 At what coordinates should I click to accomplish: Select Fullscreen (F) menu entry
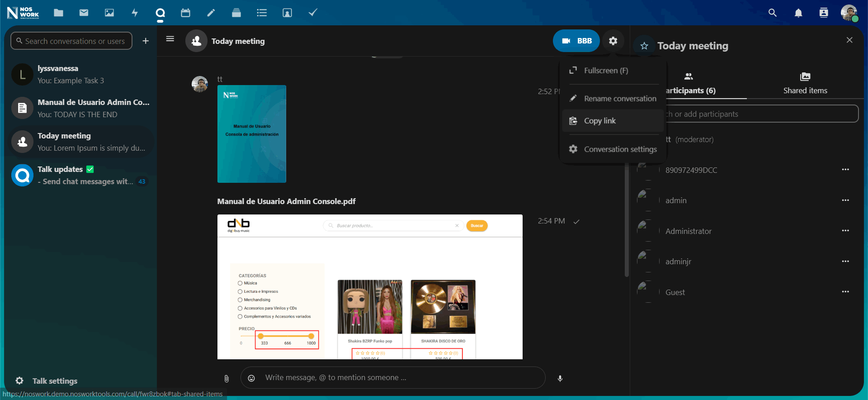613,71
